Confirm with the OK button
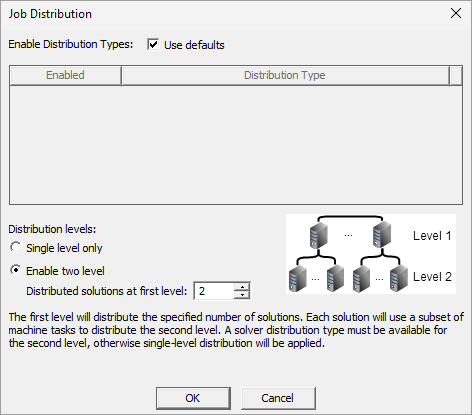 193,398
